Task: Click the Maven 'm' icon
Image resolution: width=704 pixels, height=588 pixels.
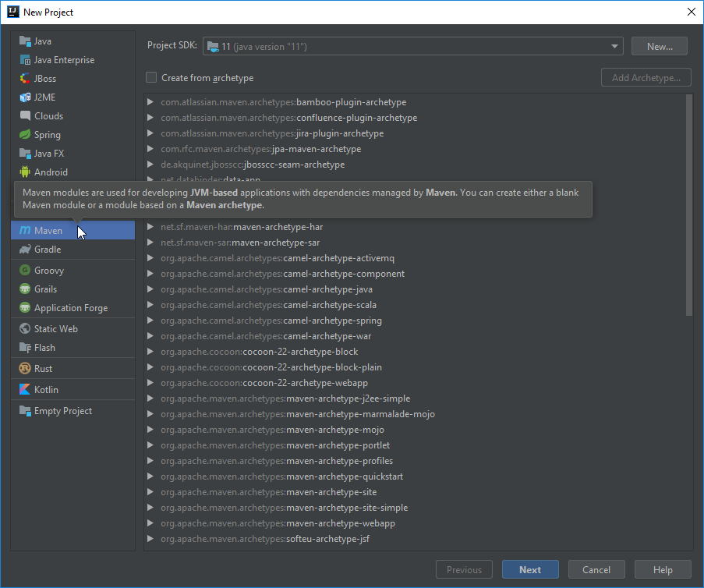Action: 25,230
